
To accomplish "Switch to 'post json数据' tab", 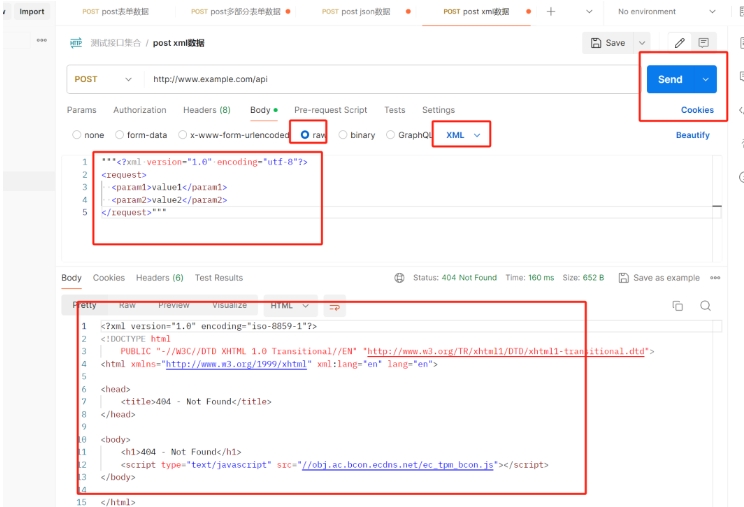I will click(356, 11).
